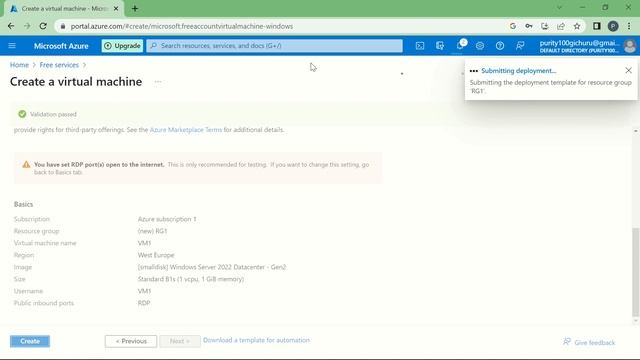Open the tab search dropdown chevron
The image size is (640, 360).
[559, 8]
